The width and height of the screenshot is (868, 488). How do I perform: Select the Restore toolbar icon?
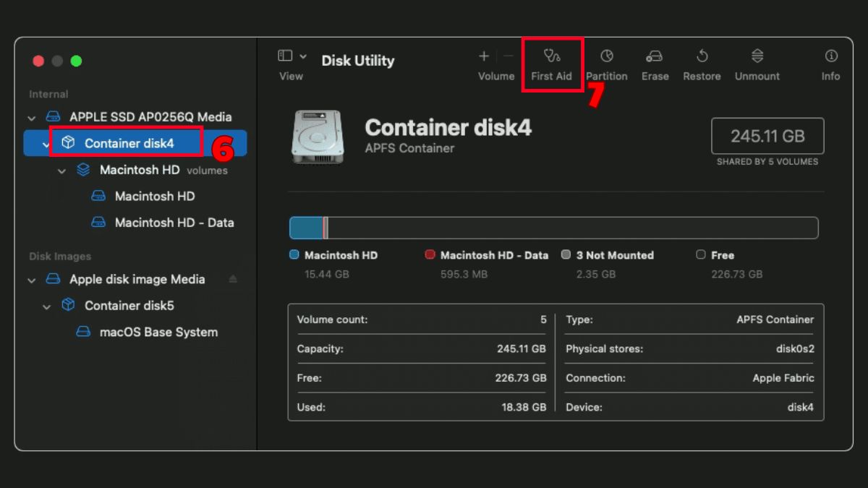point(702,56)
